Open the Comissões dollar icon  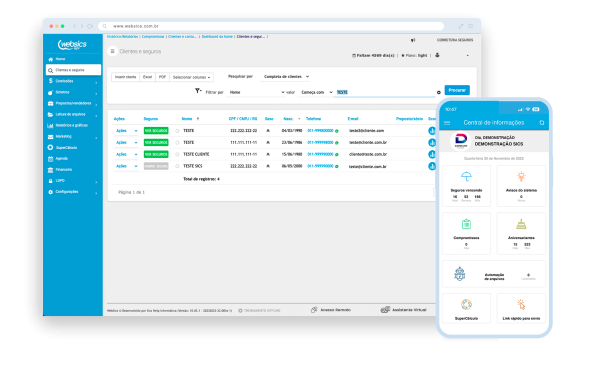pos(51,81)
